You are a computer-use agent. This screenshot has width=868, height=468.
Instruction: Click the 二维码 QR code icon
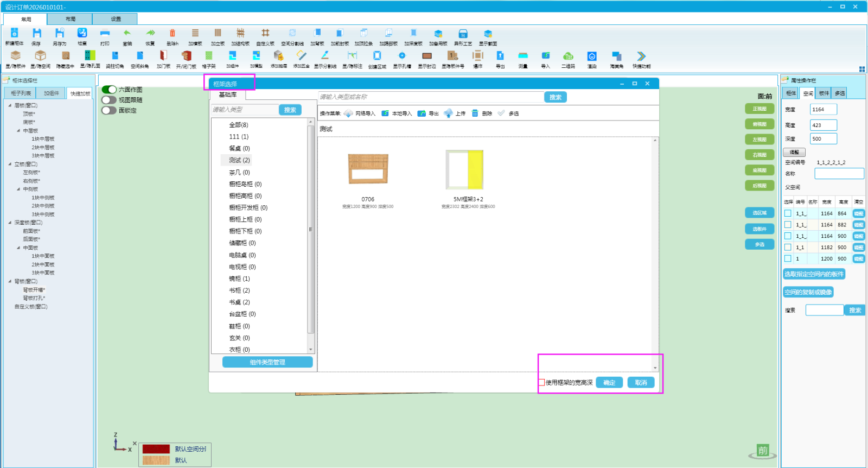pyautogui.click(x=568, y=56)
